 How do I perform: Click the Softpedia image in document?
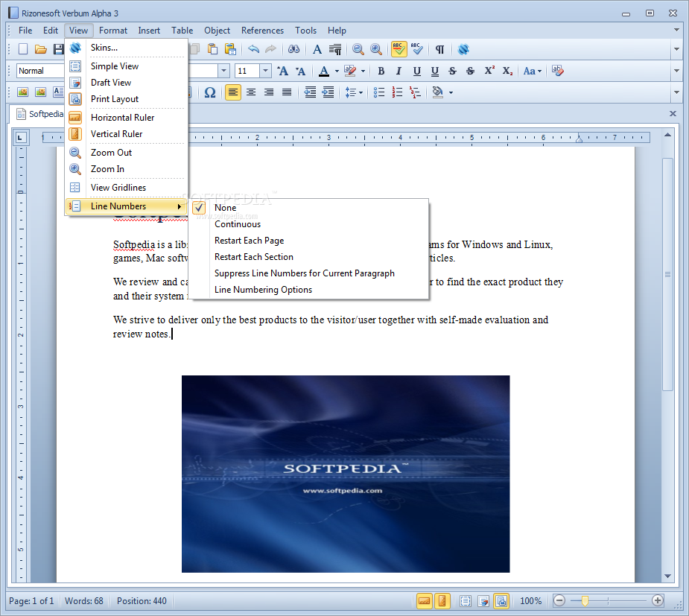click(x=346, y=474)
